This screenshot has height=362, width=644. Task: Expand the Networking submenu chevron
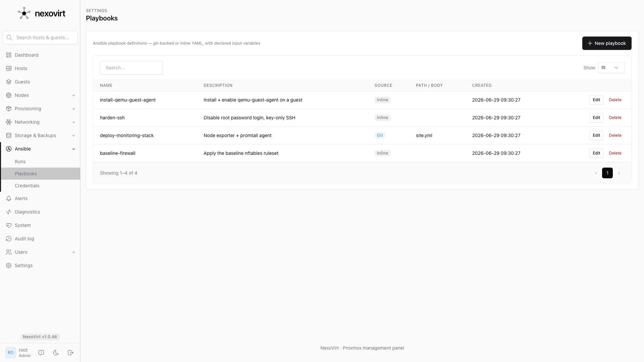[73, 122]
